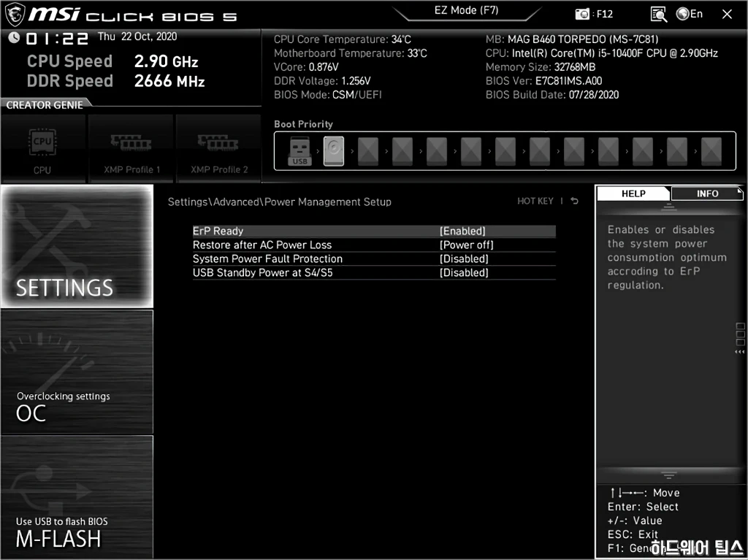Viewport: 748px width, 560px height.
Task: Click the third empty boot priority slot
Action: [x=437, y=151]
